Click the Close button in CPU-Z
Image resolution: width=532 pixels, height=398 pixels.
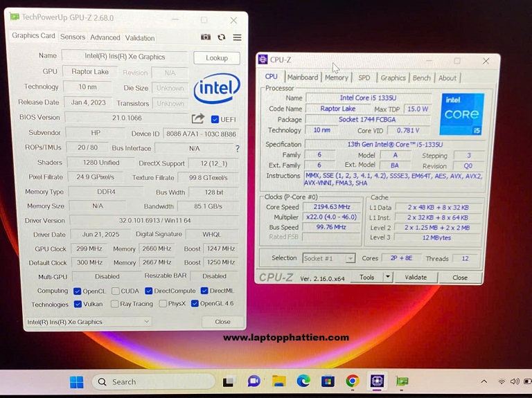pyautogui.click(x=460, y=278)
